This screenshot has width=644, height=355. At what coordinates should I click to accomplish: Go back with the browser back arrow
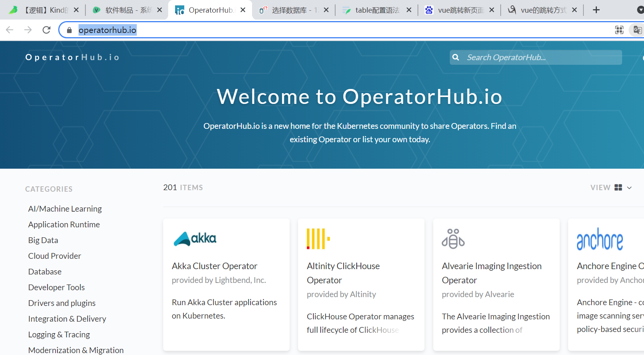10,30
